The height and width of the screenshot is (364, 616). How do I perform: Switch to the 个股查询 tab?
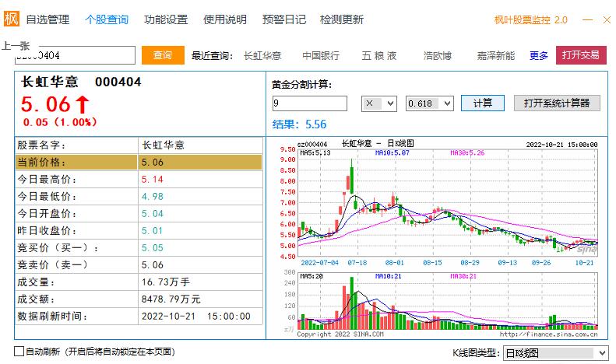pos(107,19)
